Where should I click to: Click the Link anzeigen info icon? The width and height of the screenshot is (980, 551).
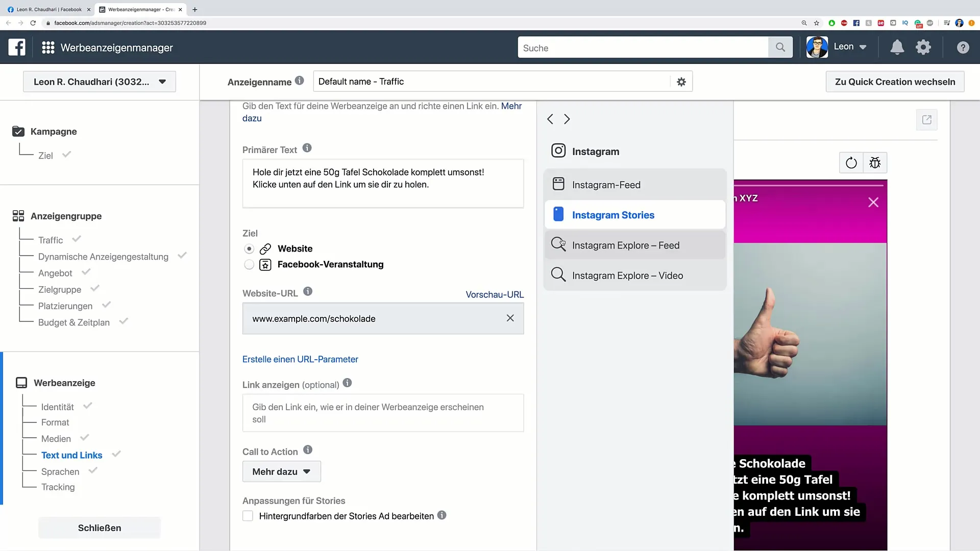pos(347,383)
